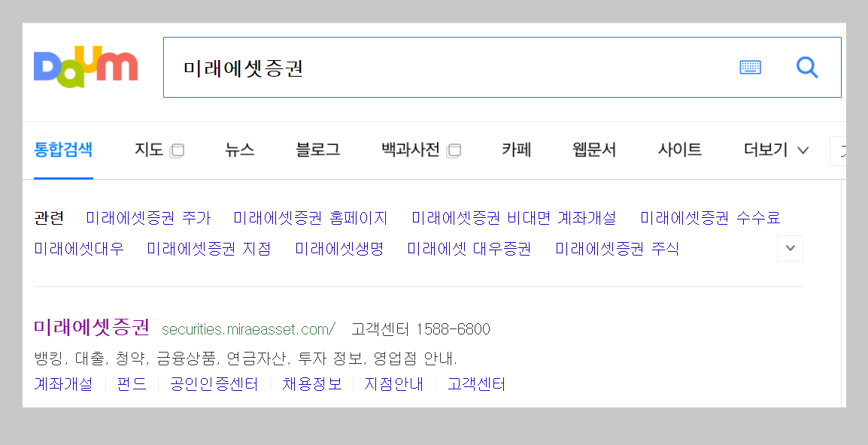Image resolution: width=868 pixels, height=445 pixels.
Task: Click the 관련 label
Action: tap(49, 217)
